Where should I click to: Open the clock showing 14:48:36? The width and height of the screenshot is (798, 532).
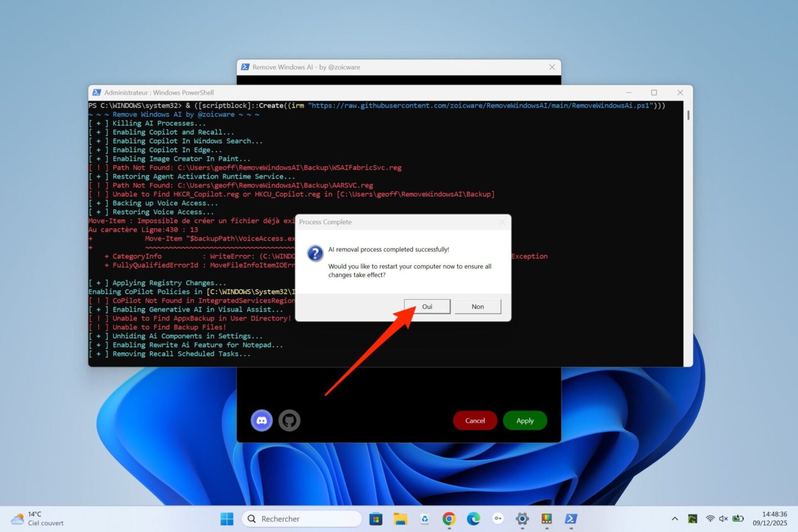(x=770, y=519)
